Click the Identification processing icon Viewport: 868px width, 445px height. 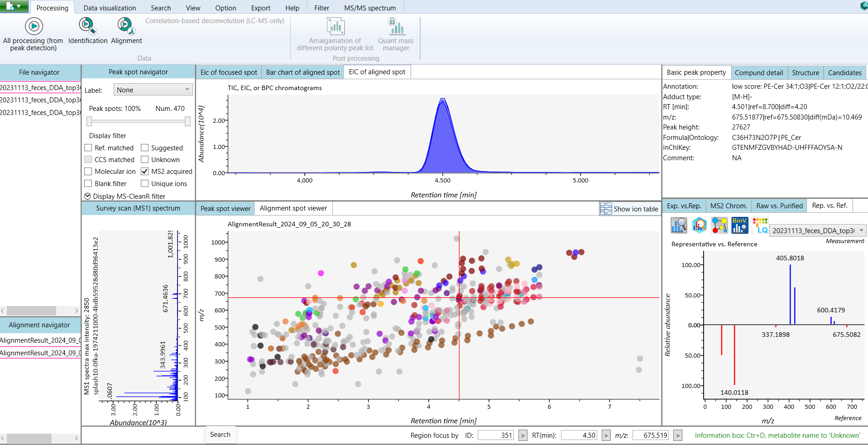87,26
